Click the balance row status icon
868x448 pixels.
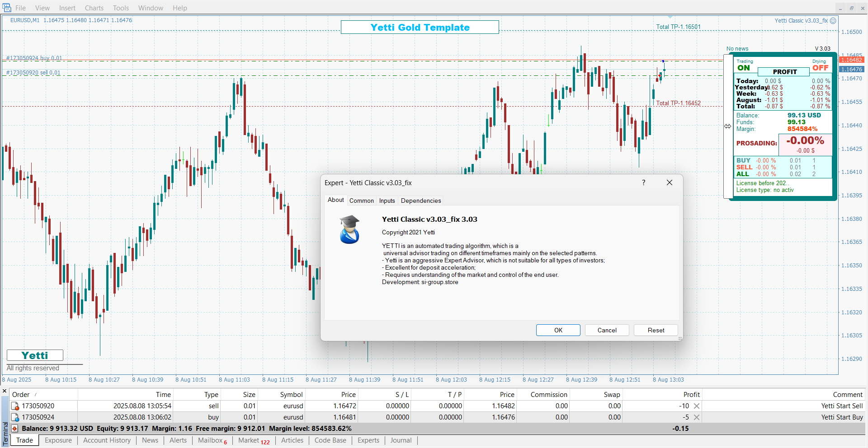click(x=14, y=429)
